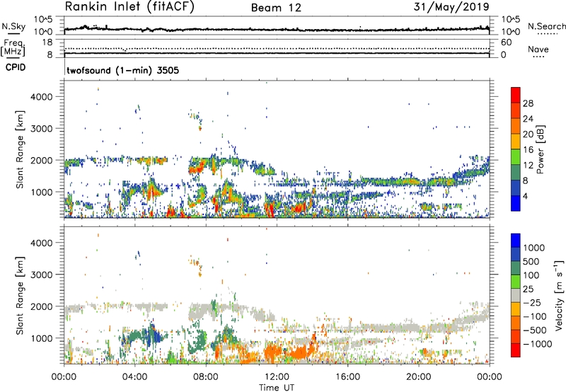Screen dimensions: 566x392
Task: Click the 'twofsound (1-min) 3505' control program text
Action: pyautogui.click(x=122, y=70)
